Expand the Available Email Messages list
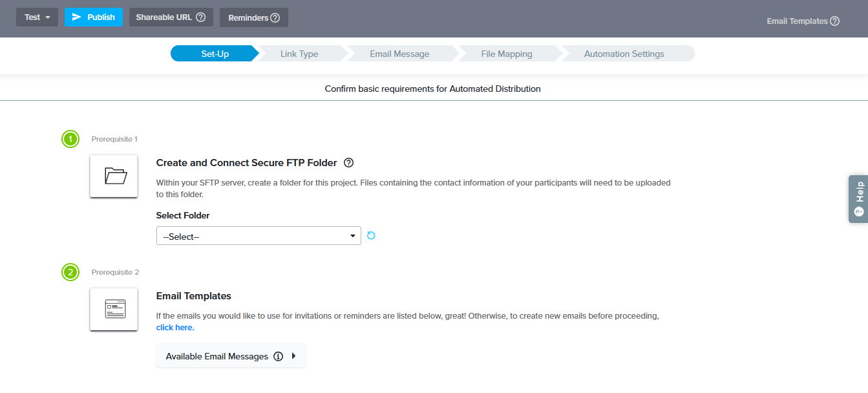 pyautogui.click(x=293, y=356)
